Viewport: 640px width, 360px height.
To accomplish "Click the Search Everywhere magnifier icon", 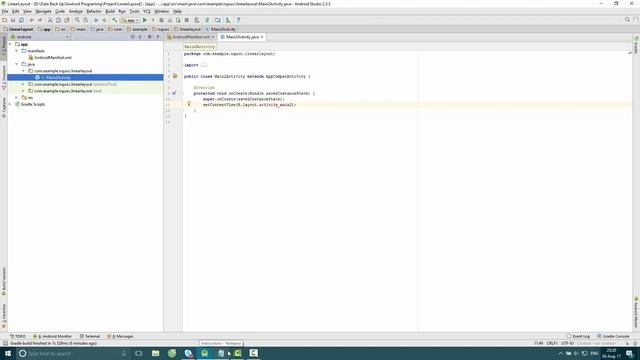I will (x=627, y=20).
